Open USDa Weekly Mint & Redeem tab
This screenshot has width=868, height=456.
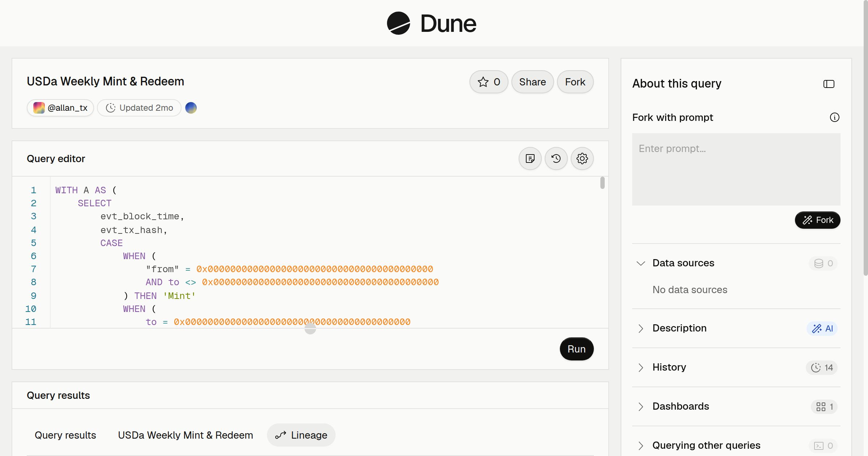(x=186, y=435)
